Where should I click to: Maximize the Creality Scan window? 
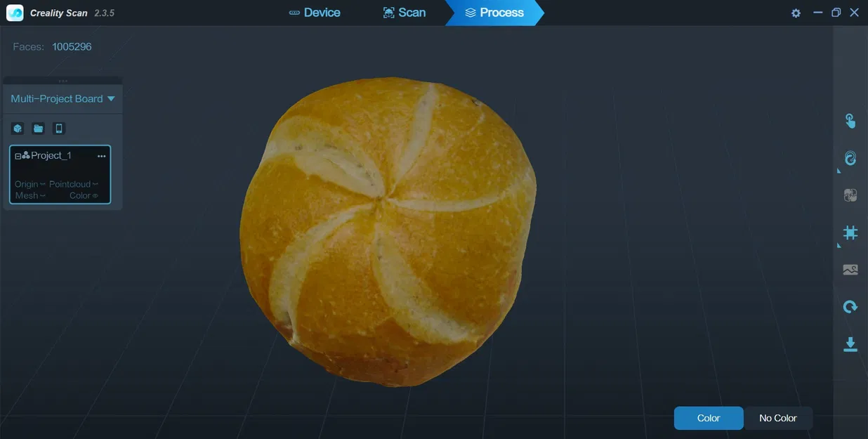(x=836, y=13)
